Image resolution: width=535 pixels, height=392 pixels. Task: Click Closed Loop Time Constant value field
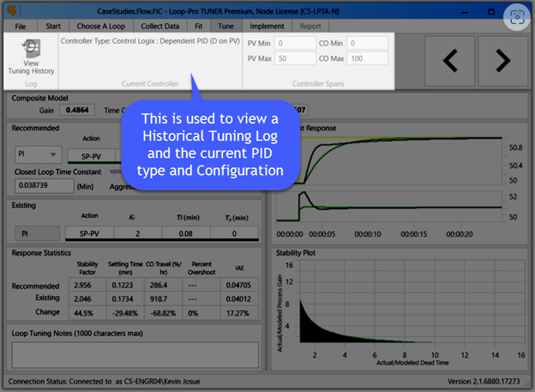coord(44,186)
